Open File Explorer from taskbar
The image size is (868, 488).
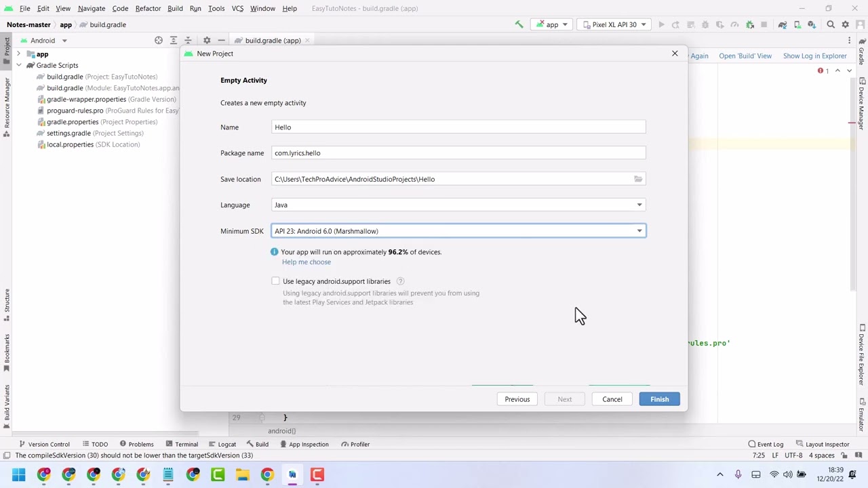pos(242,475)
